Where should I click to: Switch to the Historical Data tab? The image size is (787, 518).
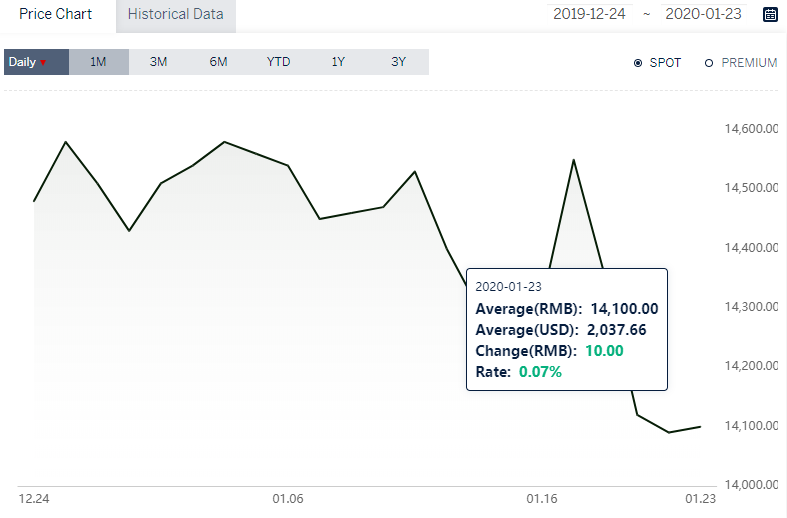point(176,15)
